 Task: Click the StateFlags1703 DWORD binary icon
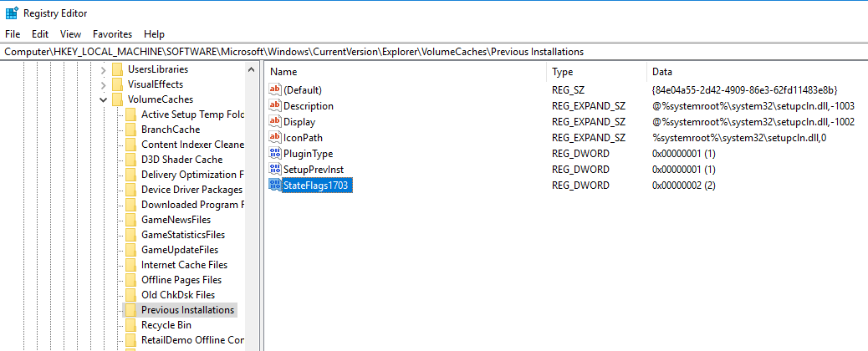pyautogui.click(x=275, y=185)
